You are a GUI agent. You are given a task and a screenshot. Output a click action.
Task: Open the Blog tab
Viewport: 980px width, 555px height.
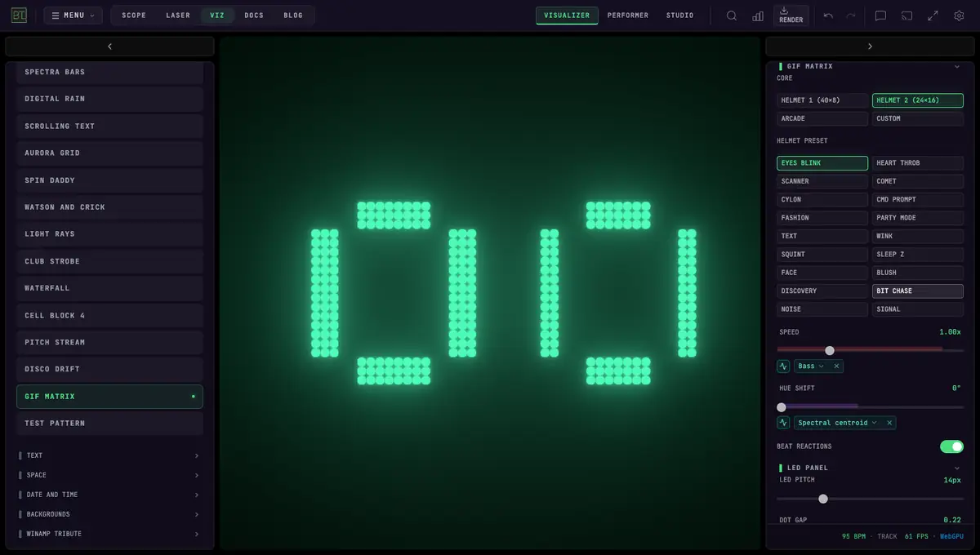click(x=293, y=16)
